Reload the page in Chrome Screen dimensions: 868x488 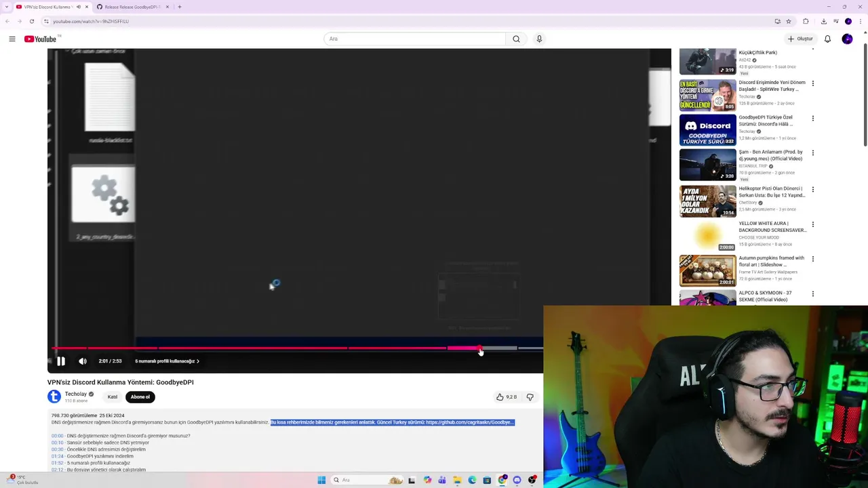click(x=32, y=21)
